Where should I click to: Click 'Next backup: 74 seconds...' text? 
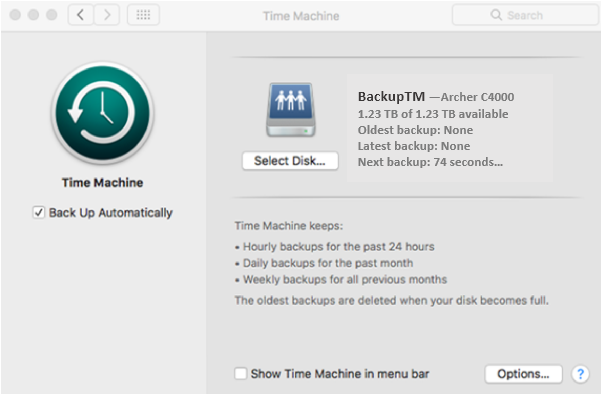[x=430, y=162]
